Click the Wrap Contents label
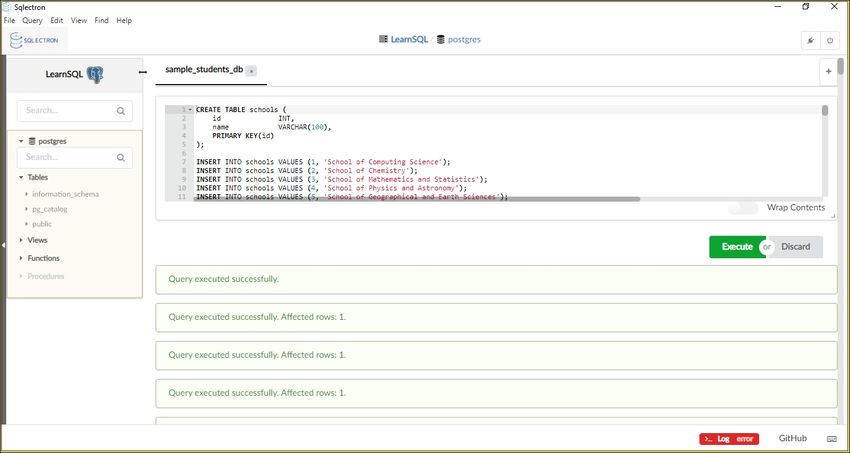 click(x=796, y=208)
